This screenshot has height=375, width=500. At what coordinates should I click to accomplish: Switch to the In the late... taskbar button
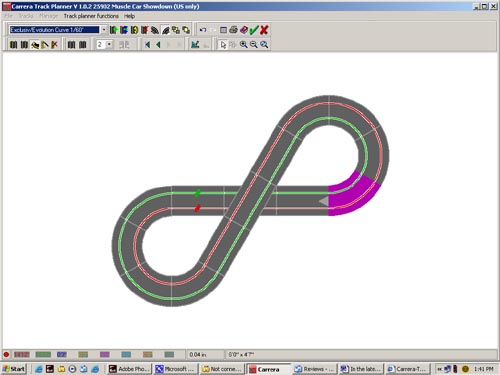coord(361,369)
